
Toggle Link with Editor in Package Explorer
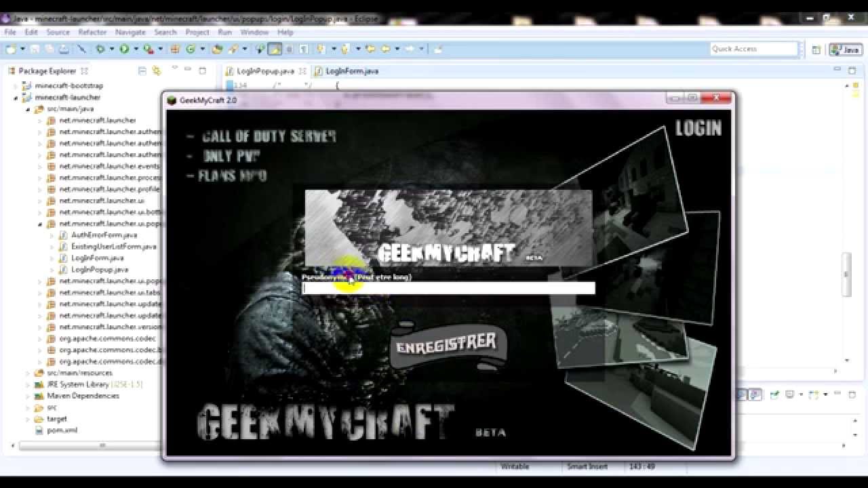coord(157,70)
